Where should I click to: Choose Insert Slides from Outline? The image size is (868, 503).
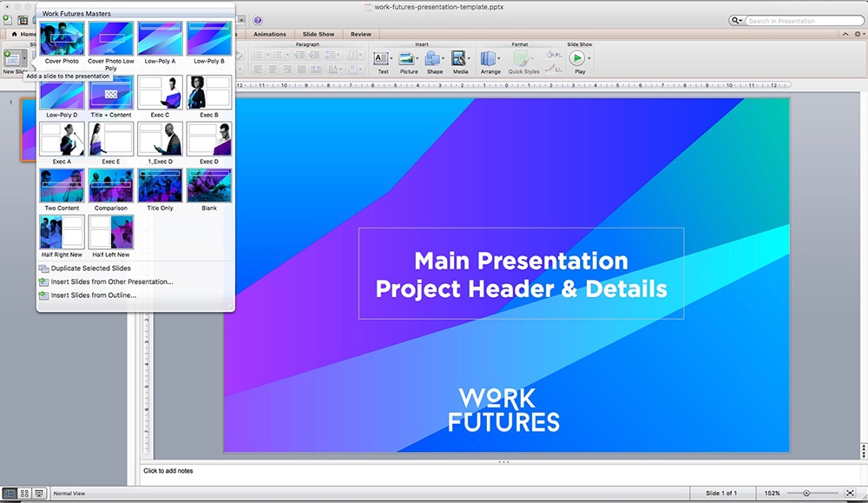(x=89, y=294)
